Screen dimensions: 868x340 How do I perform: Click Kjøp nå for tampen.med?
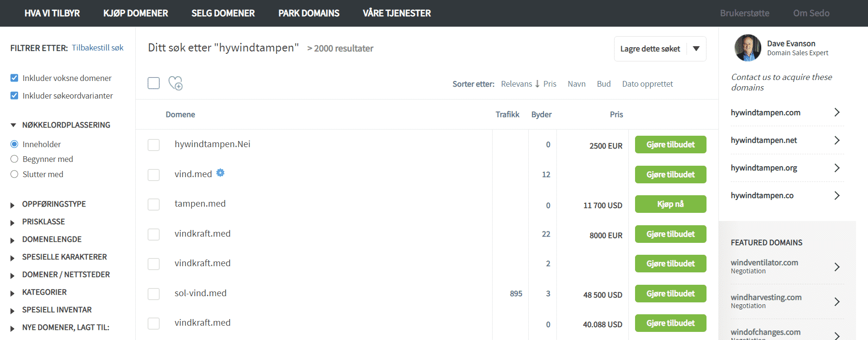coord(670,204)
